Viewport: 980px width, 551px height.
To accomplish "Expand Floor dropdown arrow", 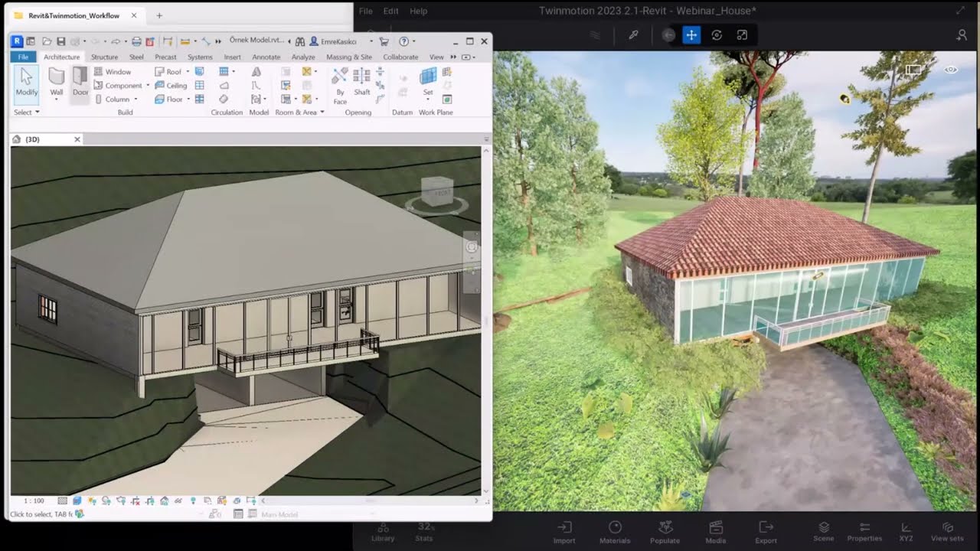I will pos(188,99).
